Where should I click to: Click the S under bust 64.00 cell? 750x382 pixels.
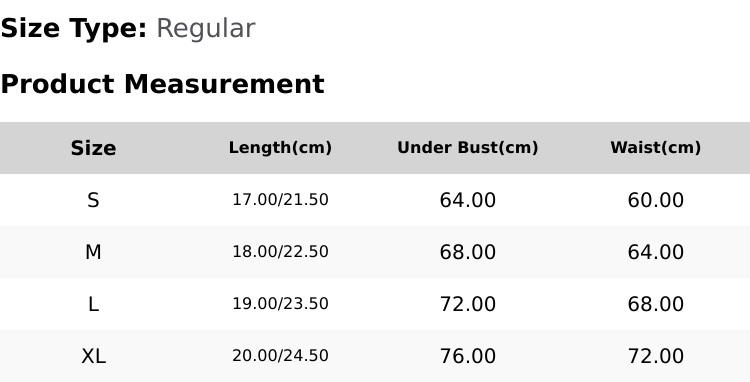pyautogui.click(x=468, y=200)
